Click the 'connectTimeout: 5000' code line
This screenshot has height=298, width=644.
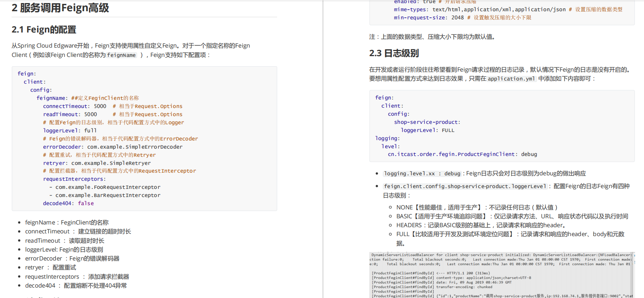[113, 106]
